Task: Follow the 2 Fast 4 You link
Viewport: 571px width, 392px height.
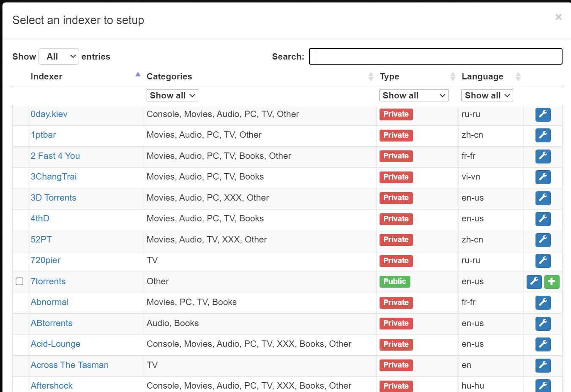Action: [x=55, y=156]
